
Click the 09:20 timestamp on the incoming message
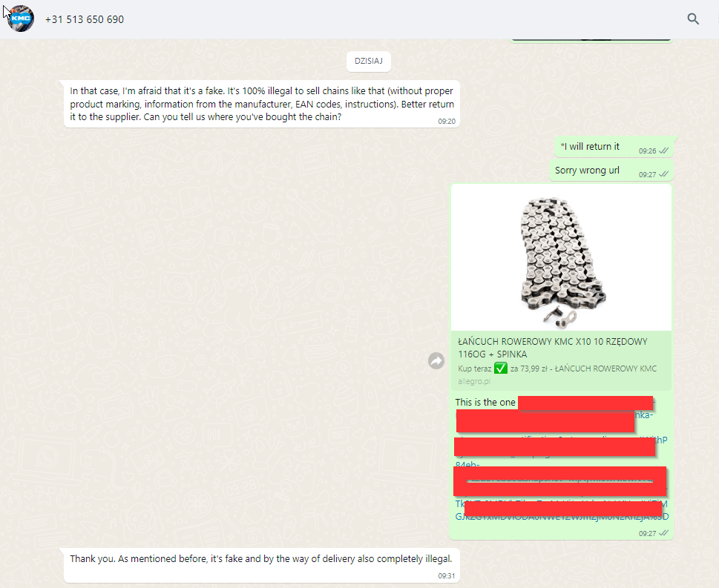click(x=447, y=122)
